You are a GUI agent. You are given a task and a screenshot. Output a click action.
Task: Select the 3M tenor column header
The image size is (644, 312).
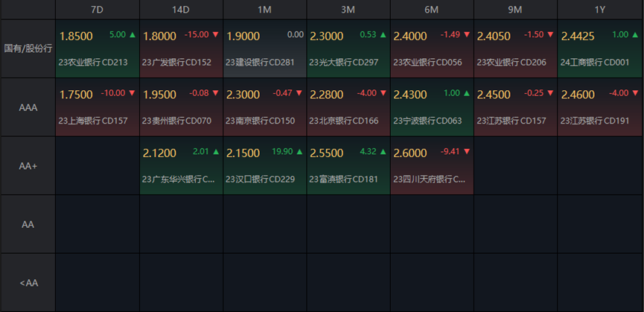tap(348, 10)
